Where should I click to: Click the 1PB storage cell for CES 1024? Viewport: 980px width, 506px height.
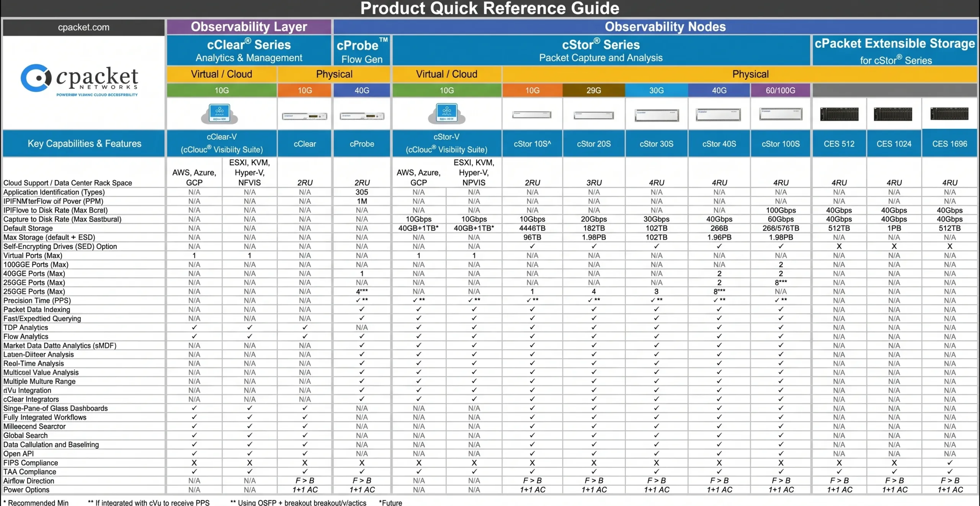click(x=894, y=228)
